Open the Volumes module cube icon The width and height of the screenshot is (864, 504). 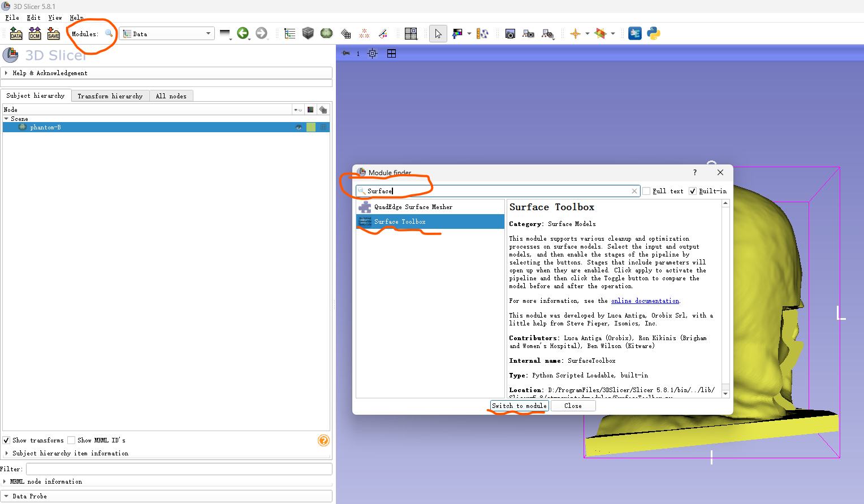coord(308,33)
